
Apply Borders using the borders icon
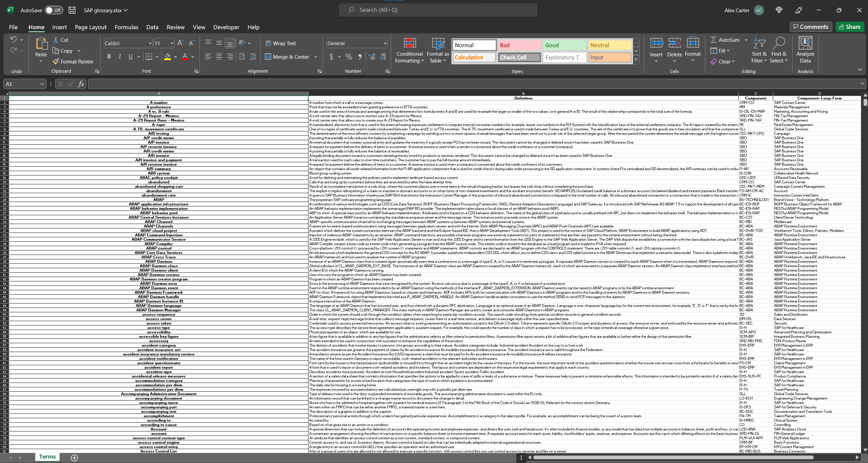click(148, 57)
